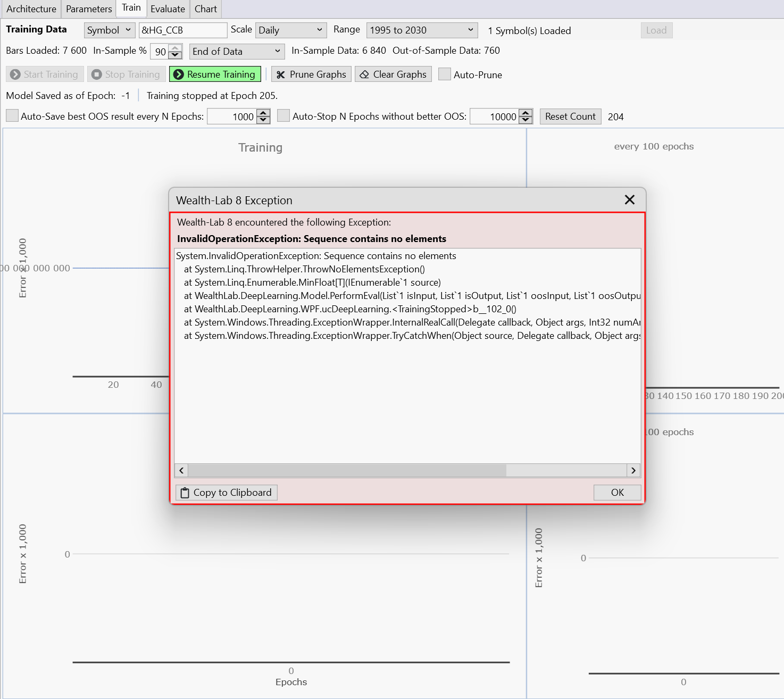Screen dimensions: 784x699
Task: Increase the Auto-Save N Epochs value
Action: (263, 113)
